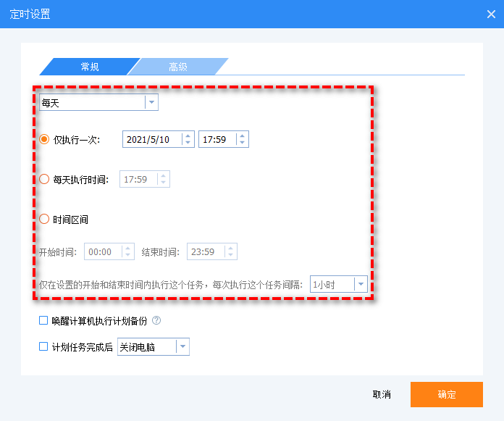Open the 每天 frequency dropdown
The width and height of the screenshot is (504, 421).
click(x=98, y=102)
